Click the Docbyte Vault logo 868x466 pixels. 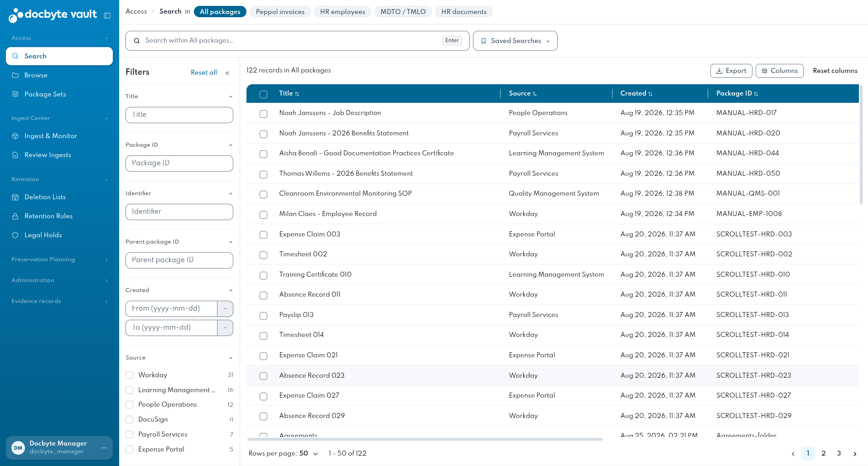pos(53,15)
